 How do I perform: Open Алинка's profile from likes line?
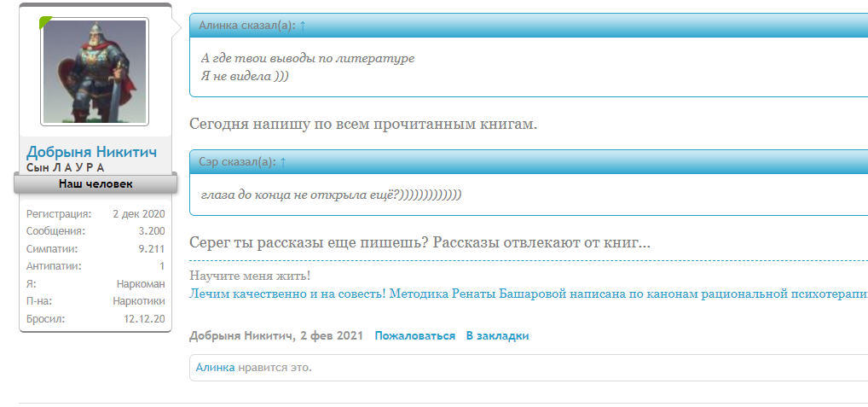pos(216,367)
